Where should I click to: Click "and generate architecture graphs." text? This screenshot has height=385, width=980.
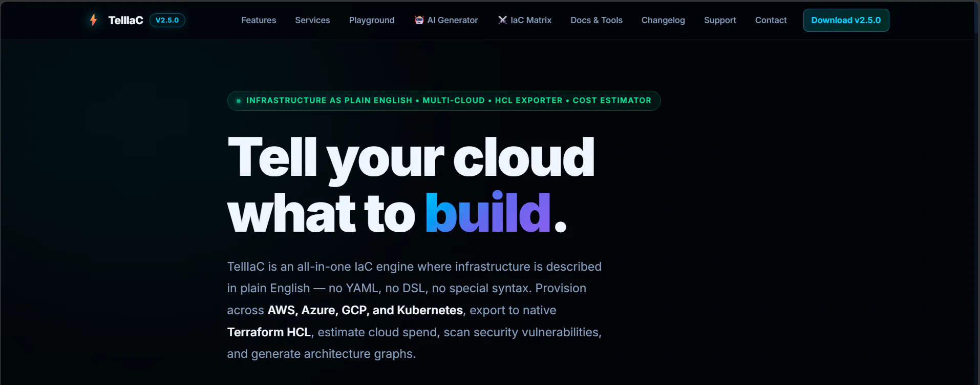[322, 354]
